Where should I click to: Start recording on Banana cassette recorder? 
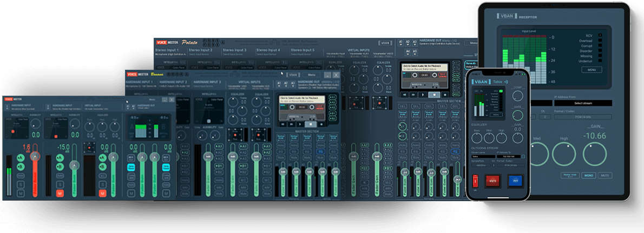[321, 123]
